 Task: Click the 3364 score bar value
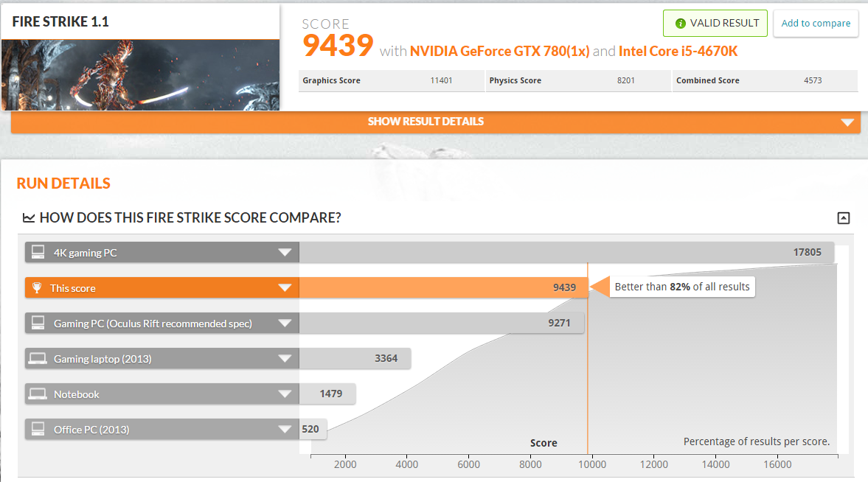tap(386, 358)
